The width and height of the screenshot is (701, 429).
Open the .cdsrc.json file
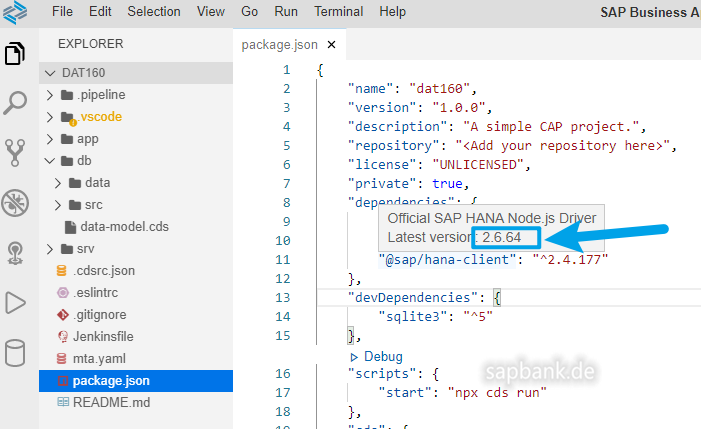(x=104, y=270)
